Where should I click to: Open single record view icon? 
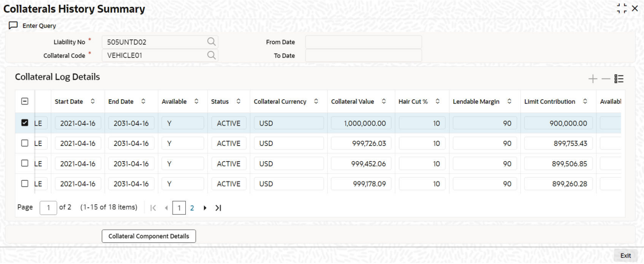(x=619, y=79)
